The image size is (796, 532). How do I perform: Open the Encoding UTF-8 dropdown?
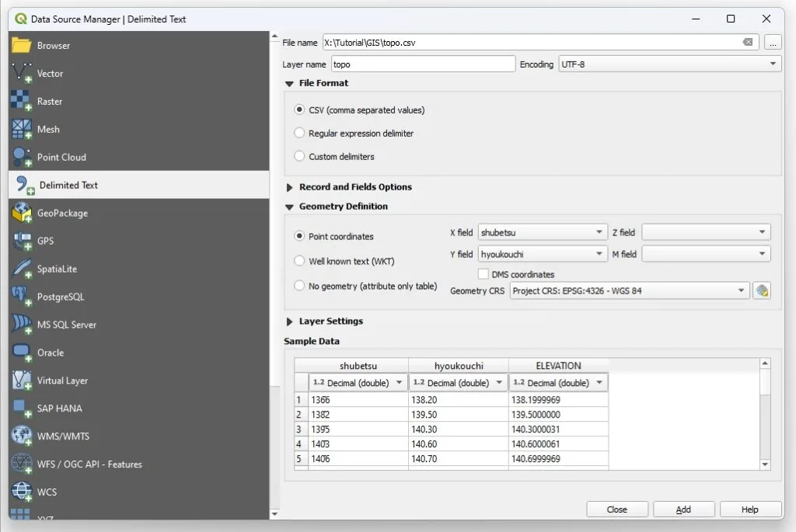point(669,64)
